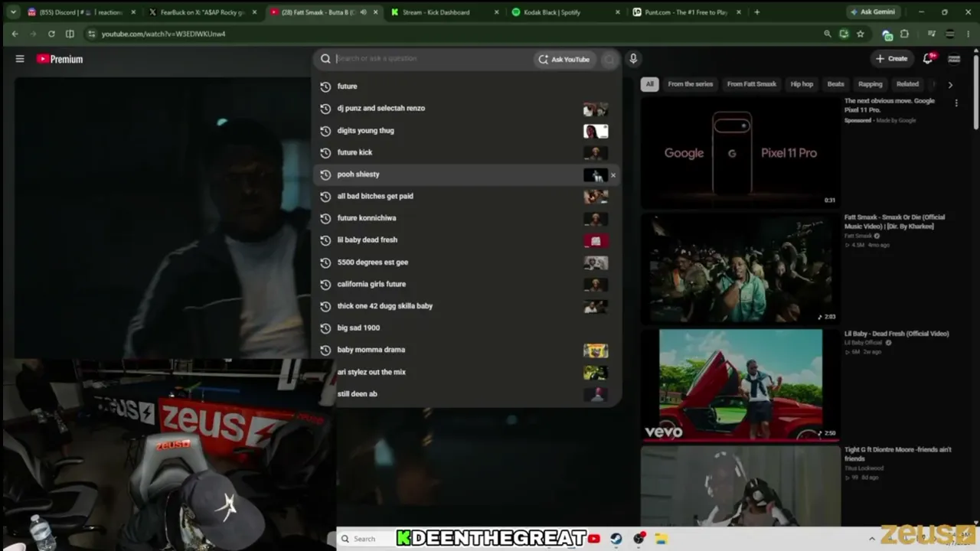980x551 pixels.
Task: Bookmark this page with the star icon
Action: click(x=861, y=34)
